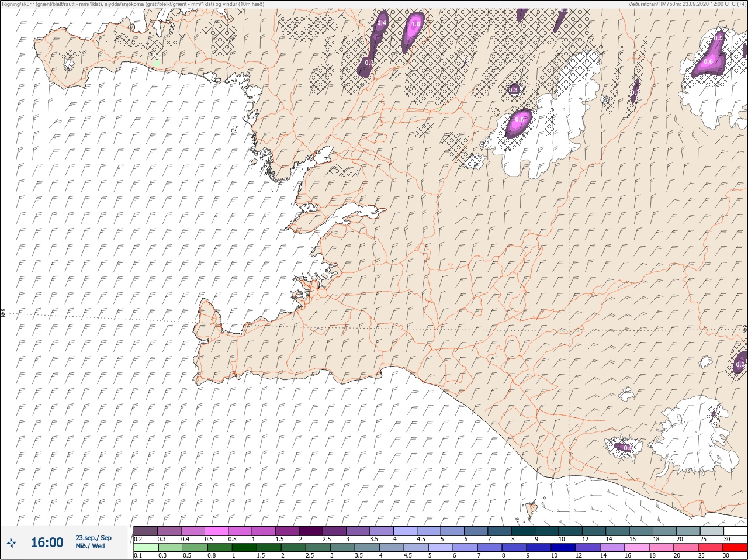748x560 pixels.
Task: Select the red 30 swatch in the lower legend row
Action: click(x=735, y=548)
